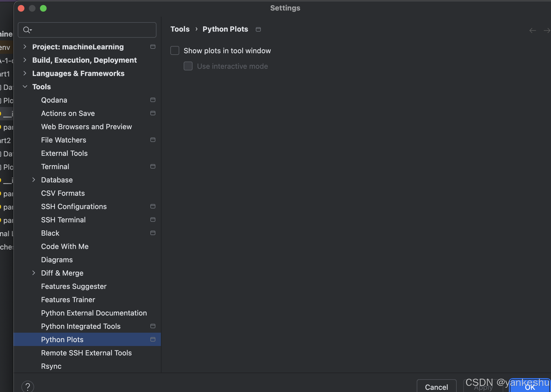
Task: Collapse the Tools section
Action: 25,86
